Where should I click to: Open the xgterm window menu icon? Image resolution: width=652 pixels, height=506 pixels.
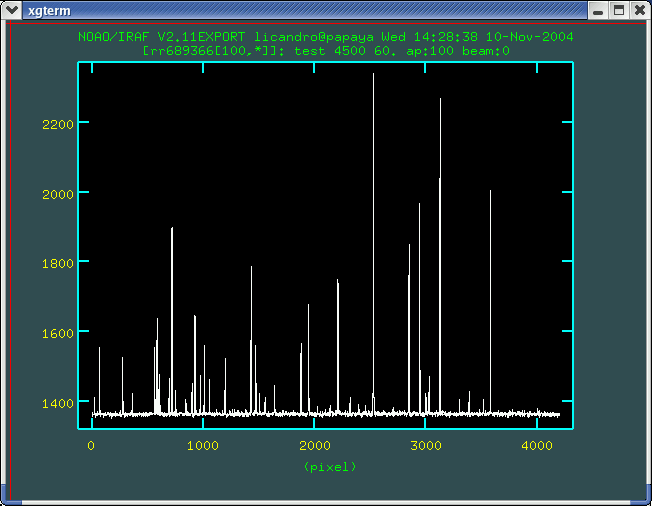(x=12, y=10)
